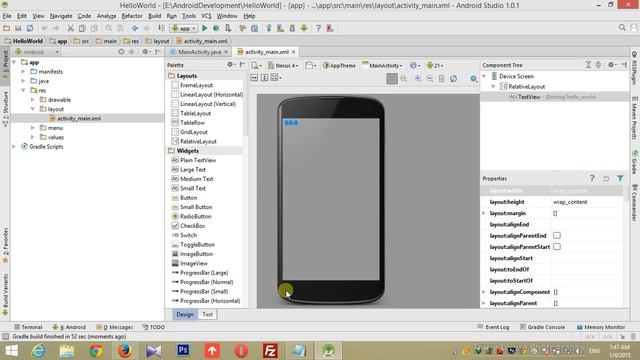Open Firefox from the taskbar

125,351
